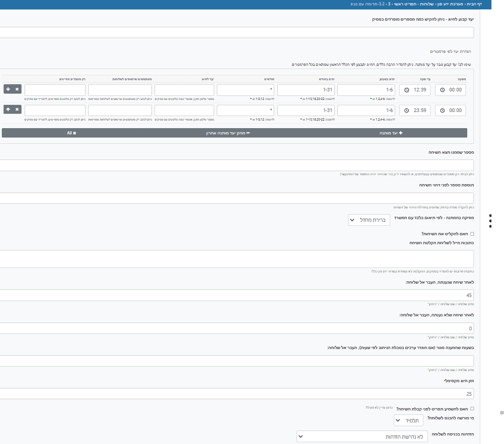
Task: Click second row days-of-week field '1-6'
Action: [x=366, y=111]
